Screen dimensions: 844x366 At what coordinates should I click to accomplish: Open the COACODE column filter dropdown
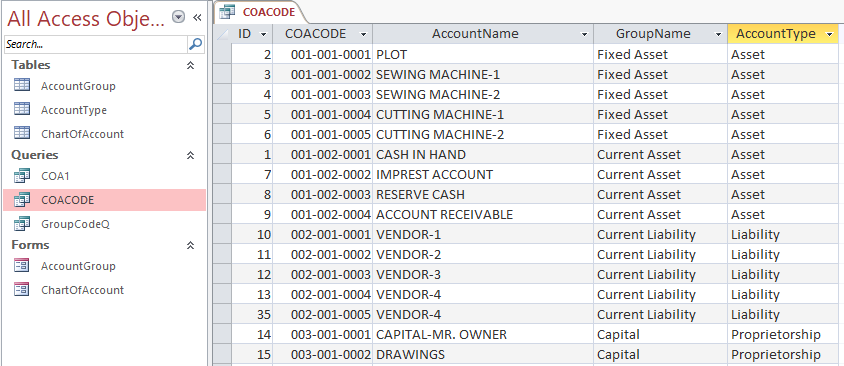[x=363, y=34]
